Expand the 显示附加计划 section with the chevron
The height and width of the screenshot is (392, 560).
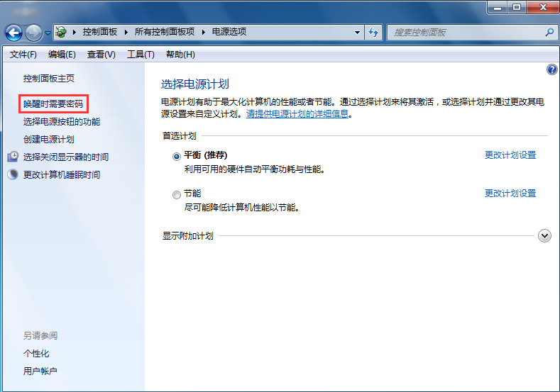point(544,236)
